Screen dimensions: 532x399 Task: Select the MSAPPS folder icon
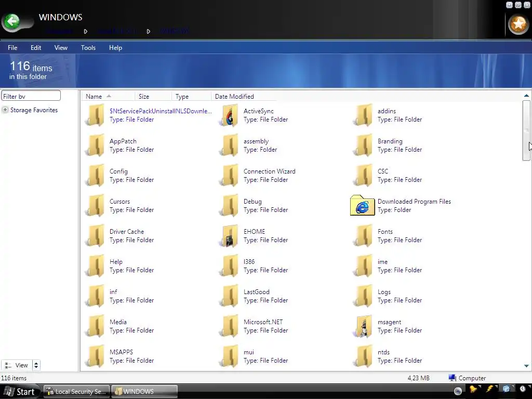coord(96,356)
